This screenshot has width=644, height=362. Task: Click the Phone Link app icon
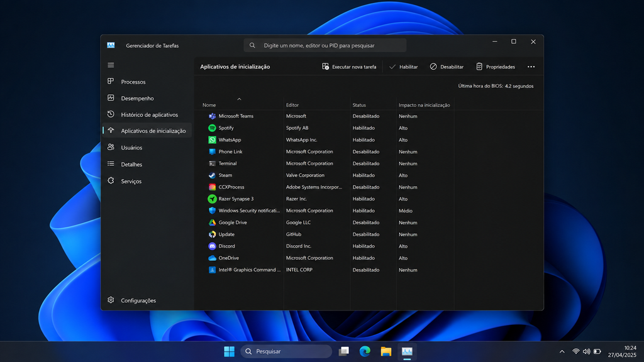212,151
